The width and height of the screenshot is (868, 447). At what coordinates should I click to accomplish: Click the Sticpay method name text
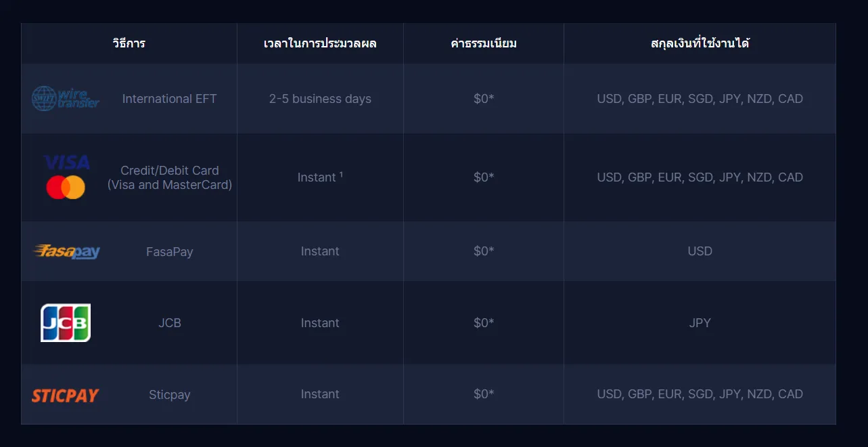(169, 395)
